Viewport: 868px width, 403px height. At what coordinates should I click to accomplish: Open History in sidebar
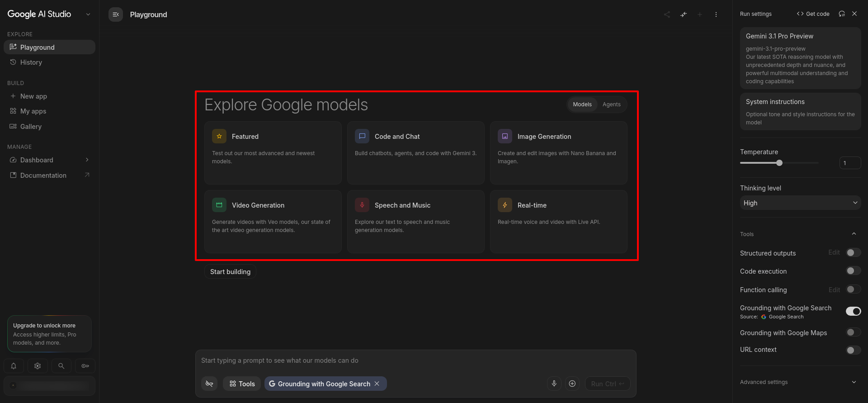point(49,62)
